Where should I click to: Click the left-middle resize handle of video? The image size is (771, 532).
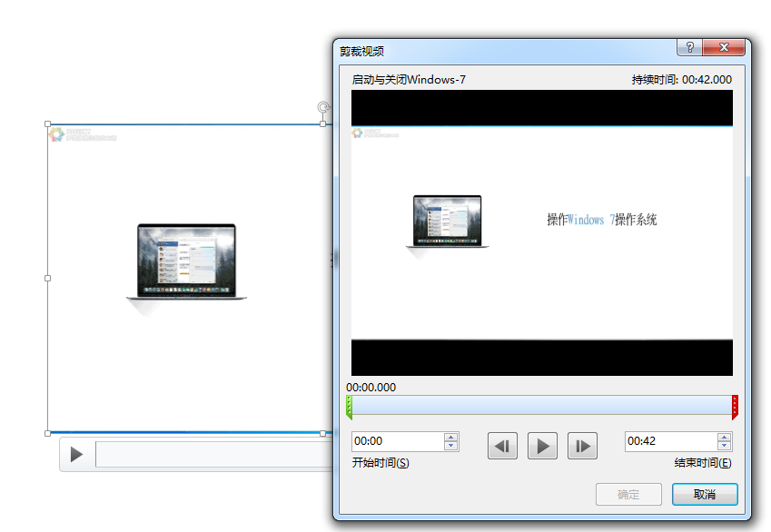tap(48, 279)
